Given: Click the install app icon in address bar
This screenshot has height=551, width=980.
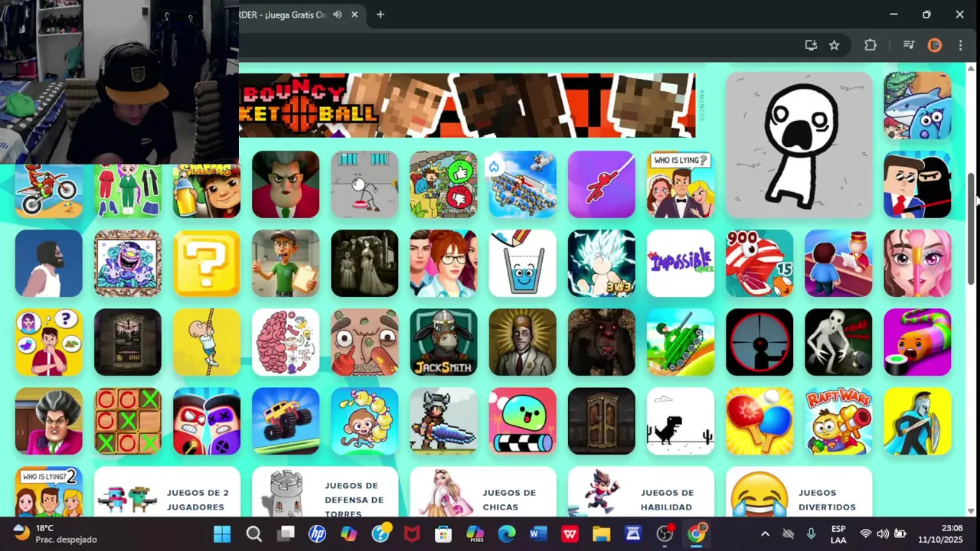Looking at the screenshot, I should point(811,45).
